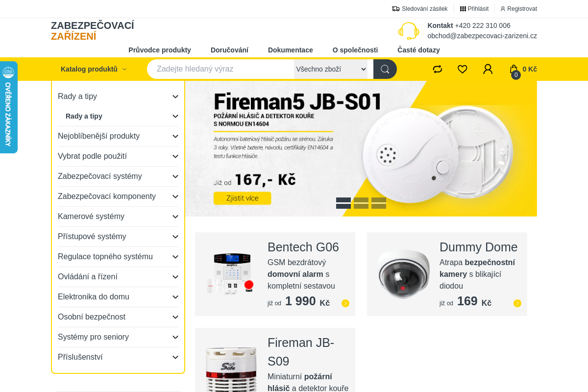Open the shopping cart bag icon
588x392 pixels.
514,69
